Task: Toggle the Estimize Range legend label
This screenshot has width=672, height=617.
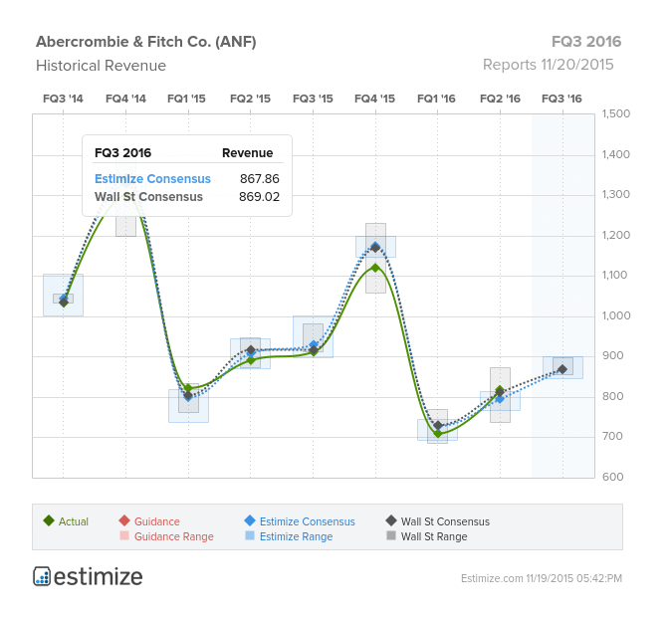Action: coord(296,536)
